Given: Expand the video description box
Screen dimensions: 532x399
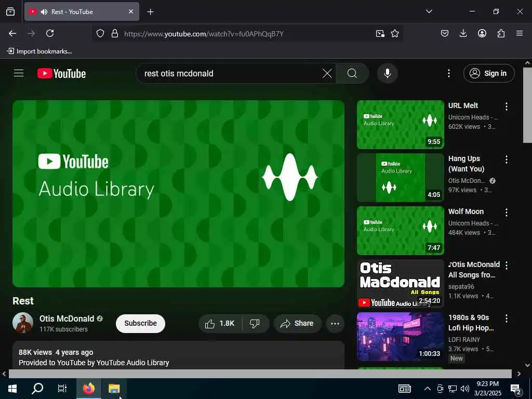Looking at the screenshot, I should (x=179, y=355).
